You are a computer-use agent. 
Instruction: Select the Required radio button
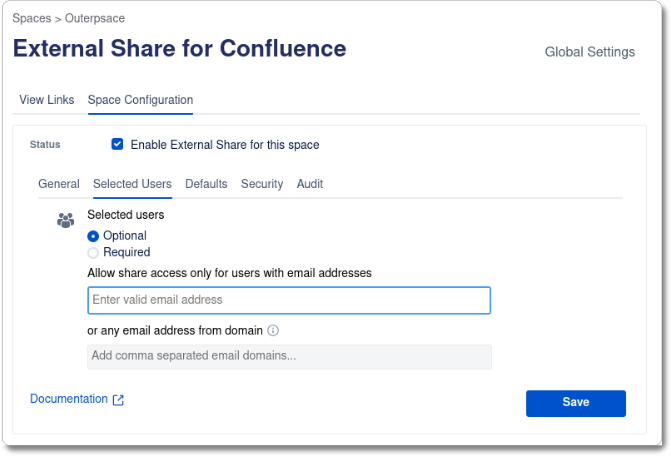93,253
